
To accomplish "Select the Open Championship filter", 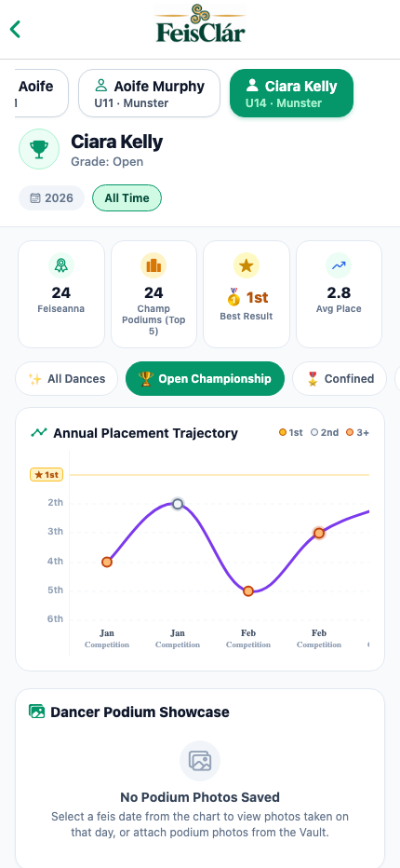I will point(205,379).
